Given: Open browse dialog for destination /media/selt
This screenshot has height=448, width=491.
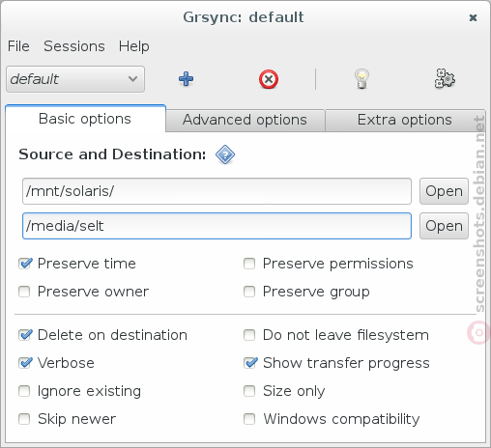Looking at the screenshot, I should 444,226.
